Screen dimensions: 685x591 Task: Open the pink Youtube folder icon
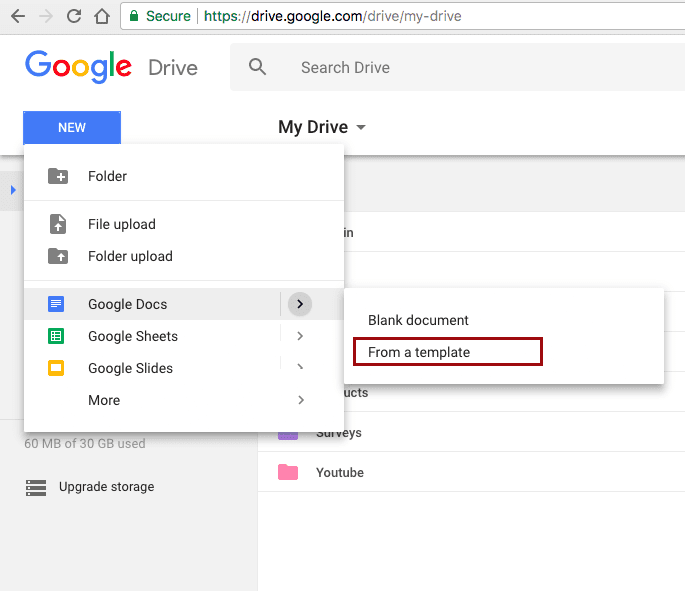[x=288, y=472]
